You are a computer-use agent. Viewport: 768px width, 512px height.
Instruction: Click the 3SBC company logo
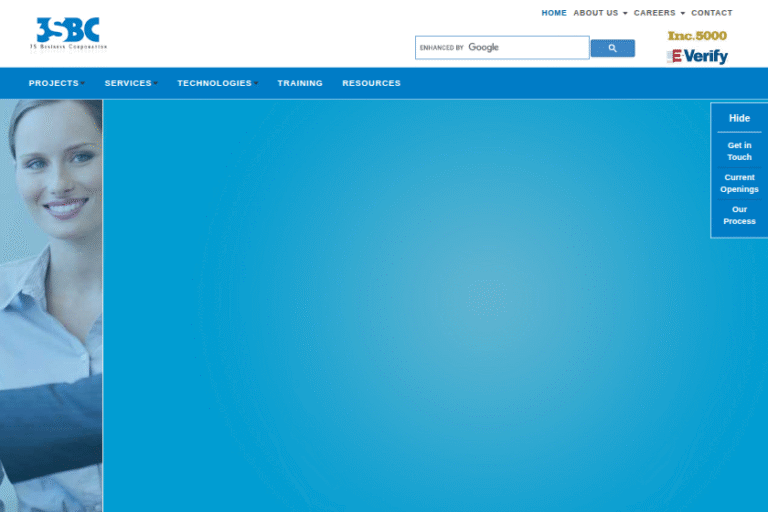tap(69, 33)
